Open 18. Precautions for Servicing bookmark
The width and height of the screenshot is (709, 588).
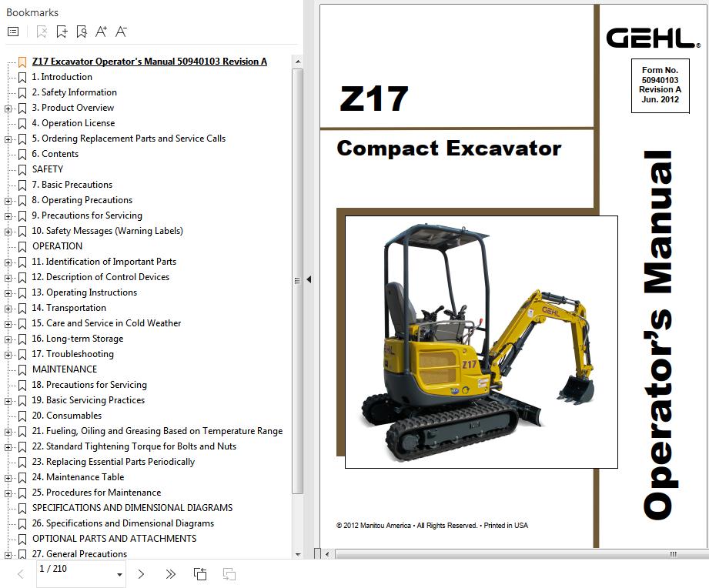pyautogui.click(x=89, y=385)
